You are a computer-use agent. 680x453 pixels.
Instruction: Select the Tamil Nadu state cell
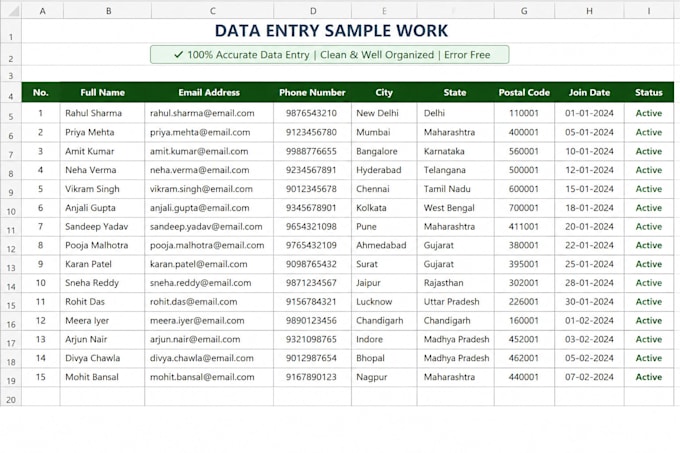455,189
